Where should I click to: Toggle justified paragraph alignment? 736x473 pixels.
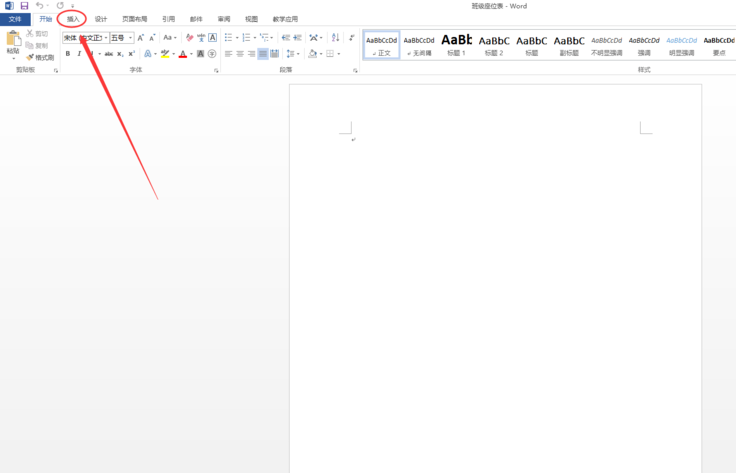coord(263,54)
